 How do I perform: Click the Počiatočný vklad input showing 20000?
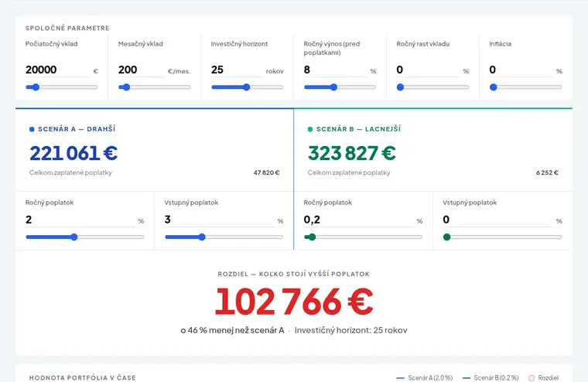click(57, 70)
